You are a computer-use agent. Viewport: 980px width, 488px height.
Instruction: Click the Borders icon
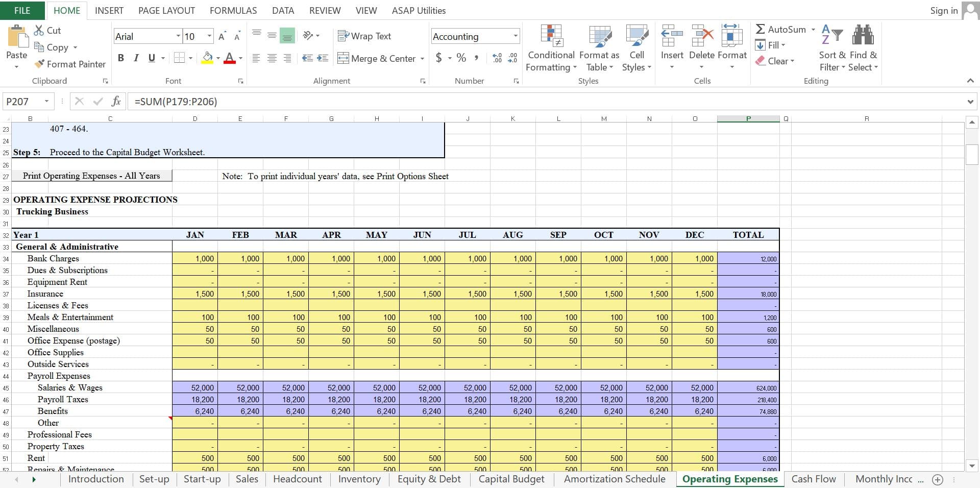pyautogui.click(x=179, y=58)
